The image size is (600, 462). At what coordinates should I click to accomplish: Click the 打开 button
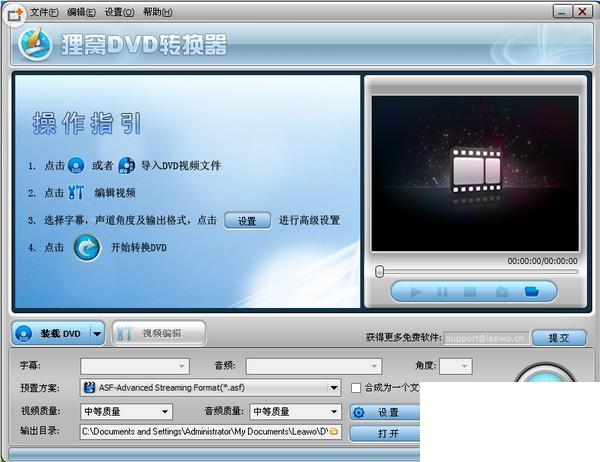(385, 434)
